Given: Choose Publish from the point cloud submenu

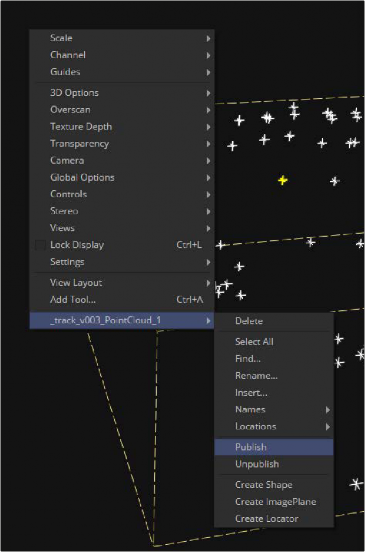Looking at the screenshot, I should [x=274, y=447].
